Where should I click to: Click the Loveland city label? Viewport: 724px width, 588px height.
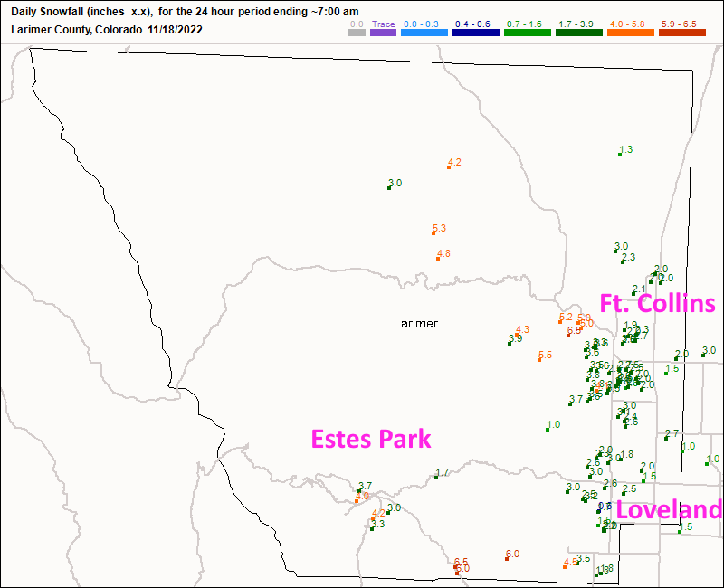tap(669, 510)
